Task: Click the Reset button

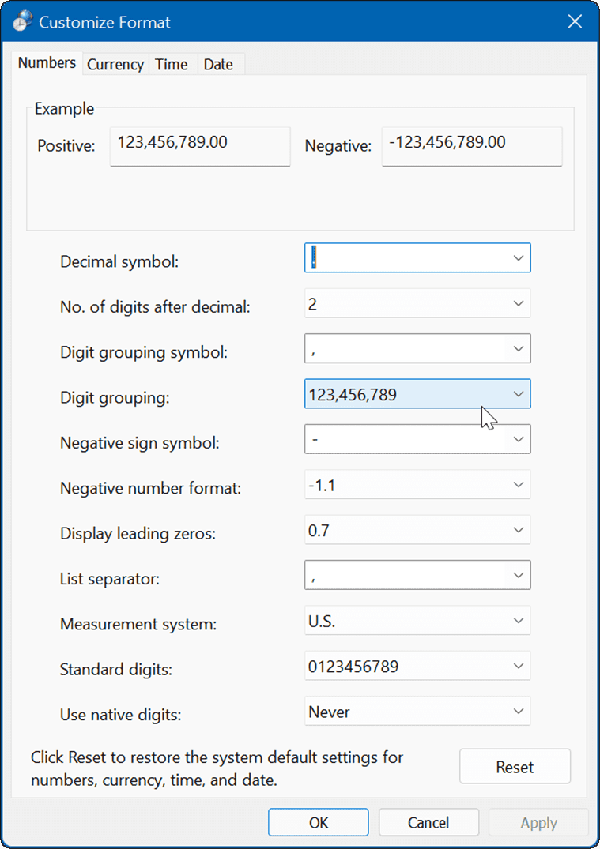Action: click(514, 766)
